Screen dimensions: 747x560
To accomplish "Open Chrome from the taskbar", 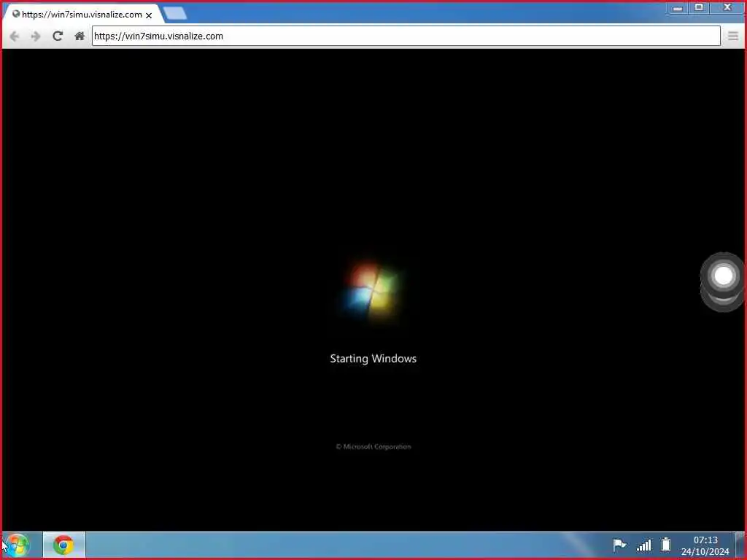I will click(x=64, y=545).
